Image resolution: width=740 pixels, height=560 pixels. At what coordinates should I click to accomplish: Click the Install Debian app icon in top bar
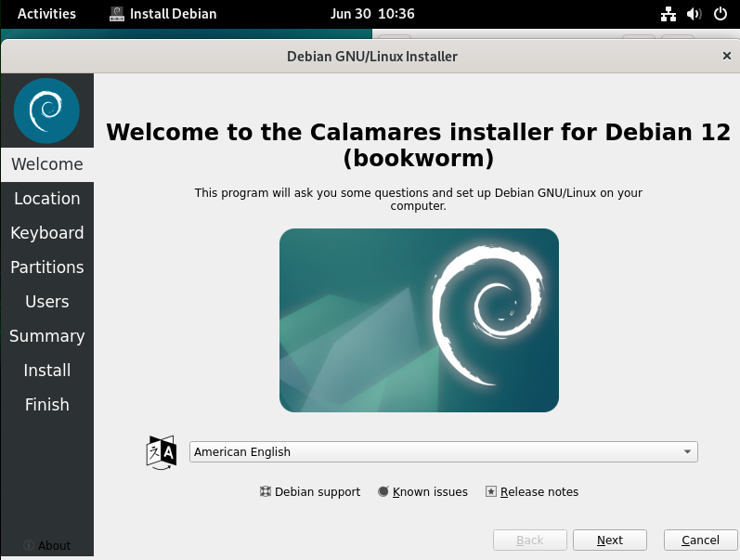[x=117, y=14]
